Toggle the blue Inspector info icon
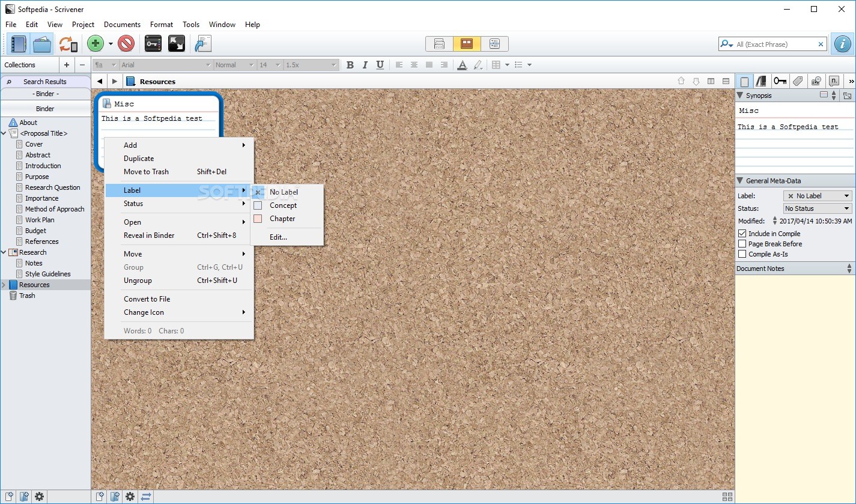 pos(843,44)
